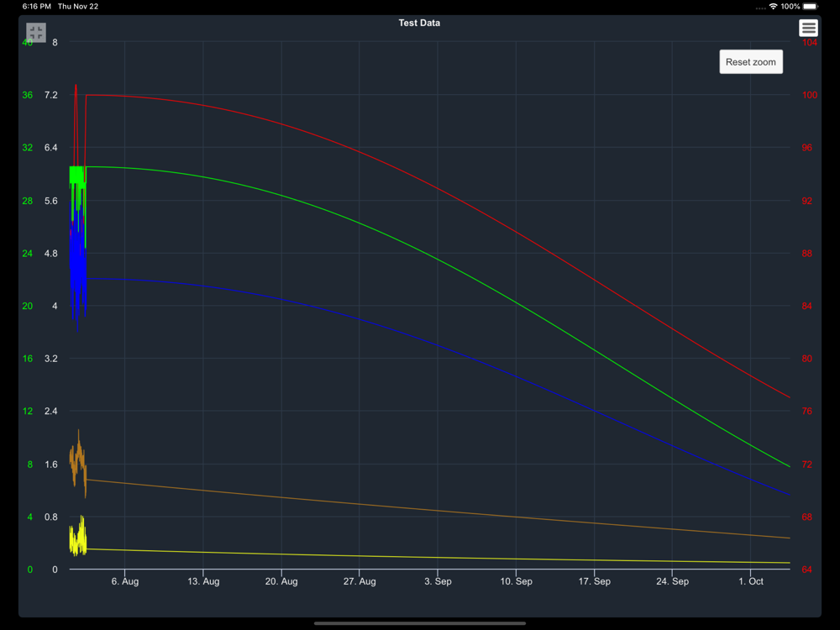Click the green 28 axis value
The height and width of the screenshot is (630, 840).
click(28, 201)
